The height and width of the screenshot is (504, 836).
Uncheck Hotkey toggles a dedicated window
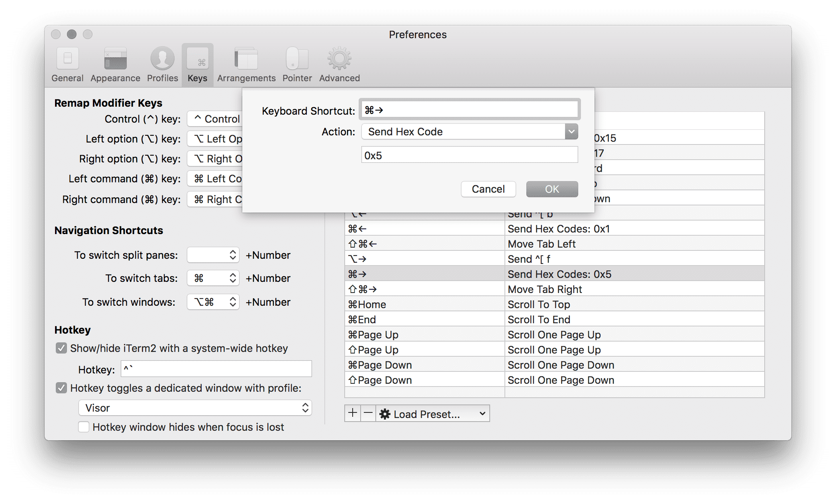61,388
